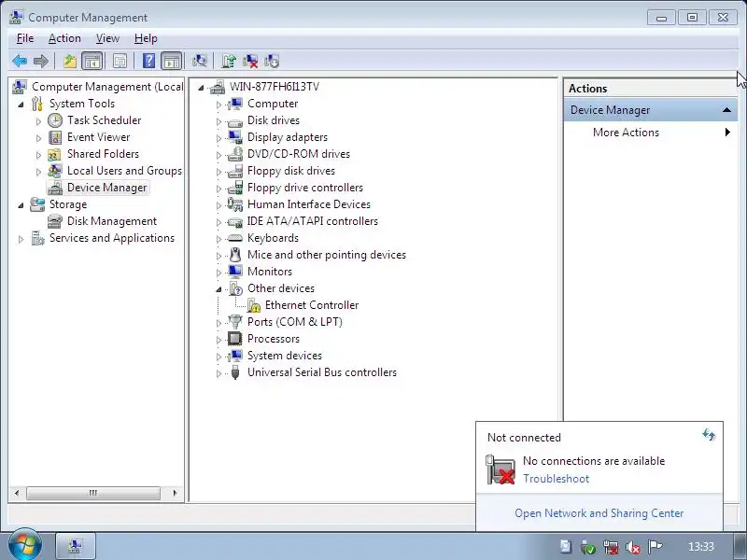Click the Keyboards category icon

(235, 238)
